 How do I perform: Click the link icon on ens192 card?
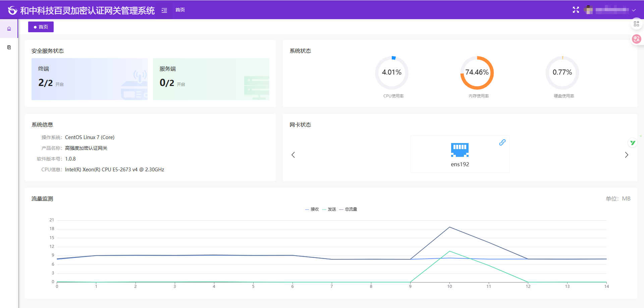tap(502, 142)
